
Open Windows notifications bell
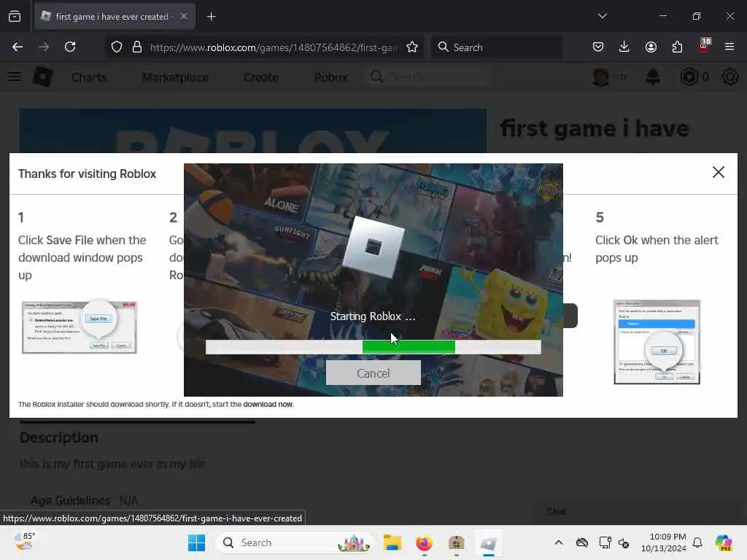[697, 542]
